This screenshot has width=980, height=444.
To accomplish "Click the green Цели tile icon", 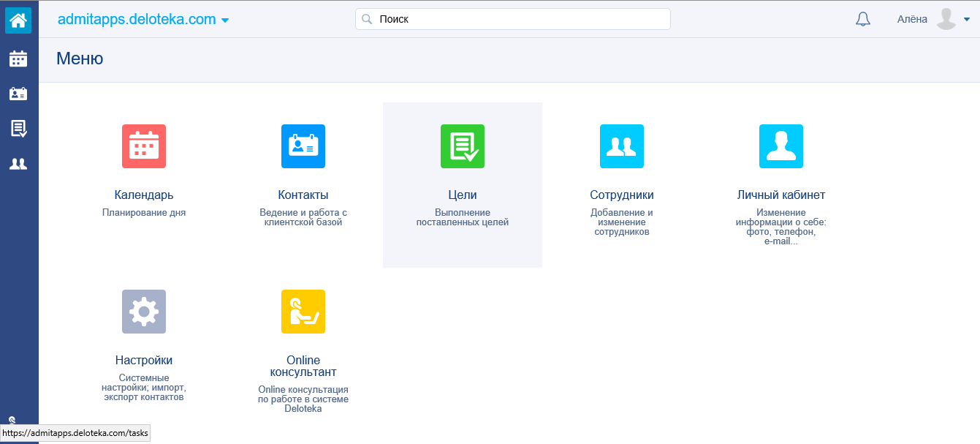I will coord(463,146).
